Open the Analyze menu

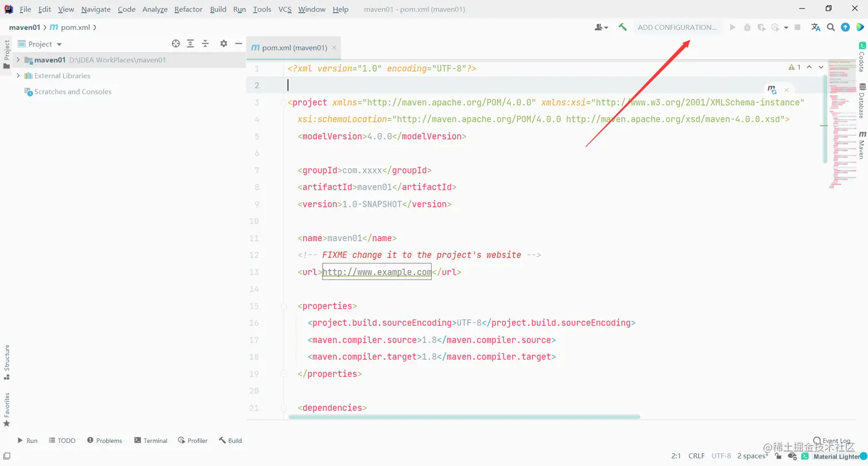155,9
